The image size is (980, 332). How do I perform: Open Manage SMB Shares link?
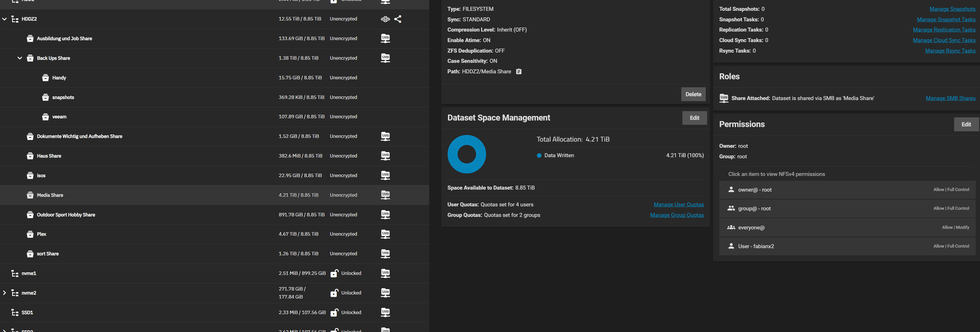pyautogui.click(x=950, y=98)
